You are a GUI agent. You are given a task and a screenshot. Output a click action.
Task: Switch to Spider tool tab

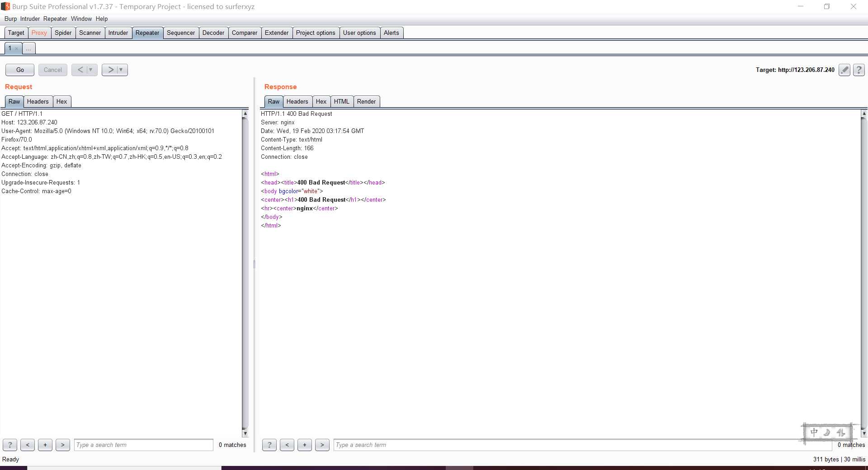63,33
